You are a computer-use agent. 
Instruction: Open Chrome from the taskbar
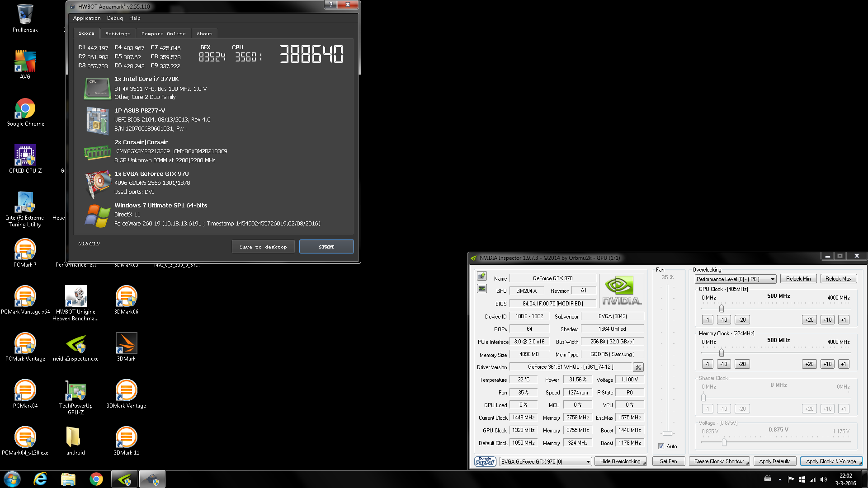(x=96, y=479)
